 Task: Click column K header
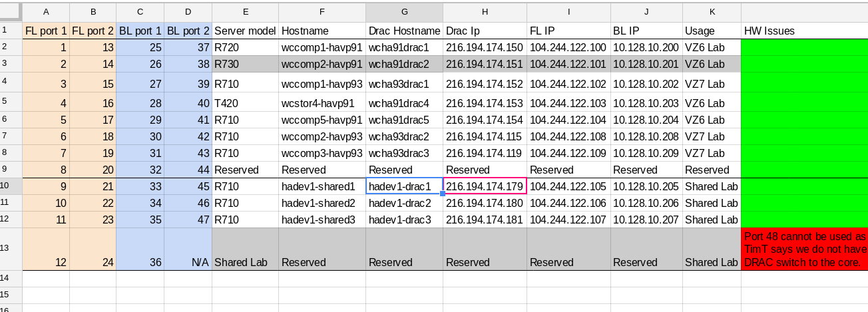tap(711, 12)
